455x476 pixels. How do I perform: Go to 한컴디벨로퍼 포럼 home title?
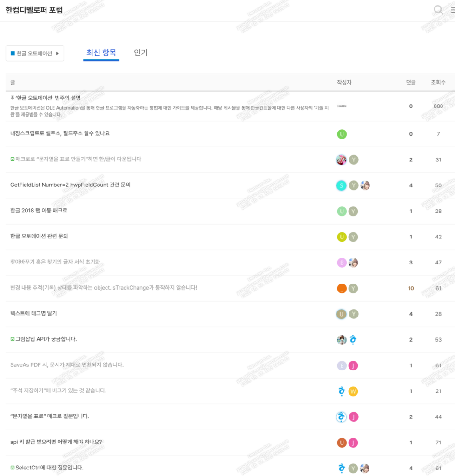pyautogui.click(x=34, y=10)
